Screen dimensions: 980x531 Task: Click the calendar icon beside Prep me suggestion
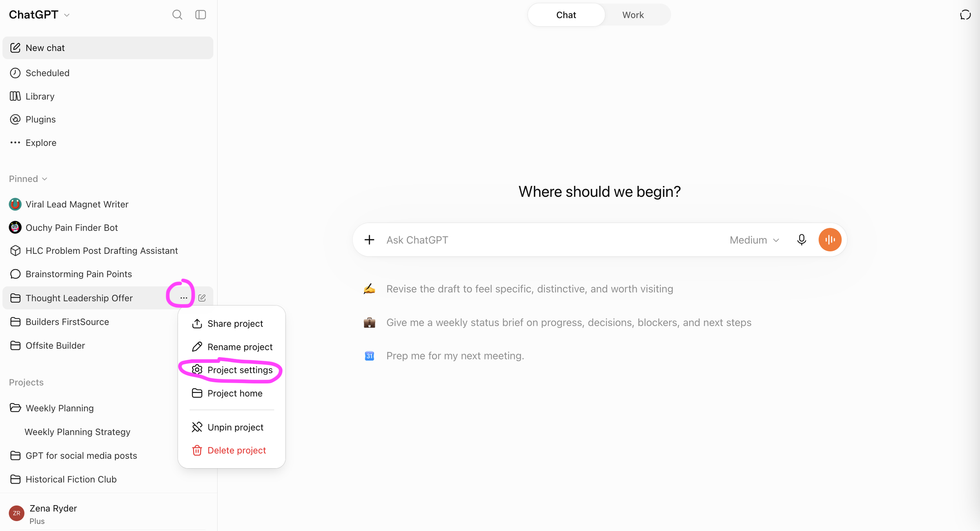click(x=369, y=356)
